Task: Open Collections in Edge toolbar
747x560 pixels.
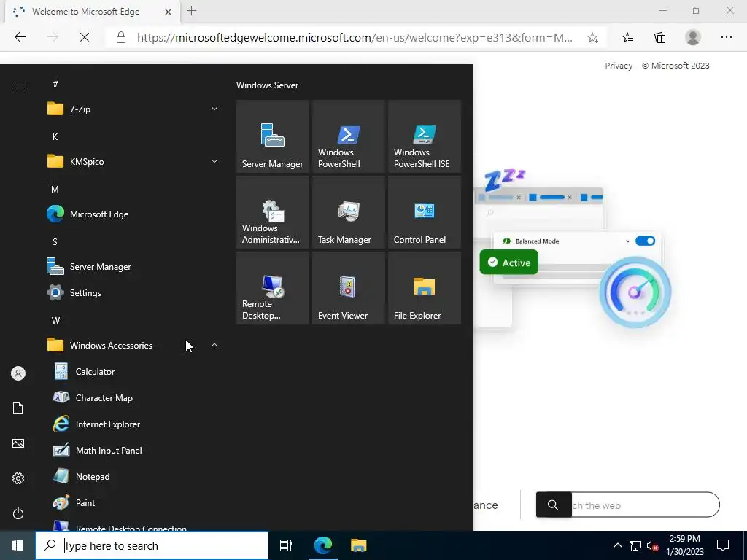Action: (659, 37)
